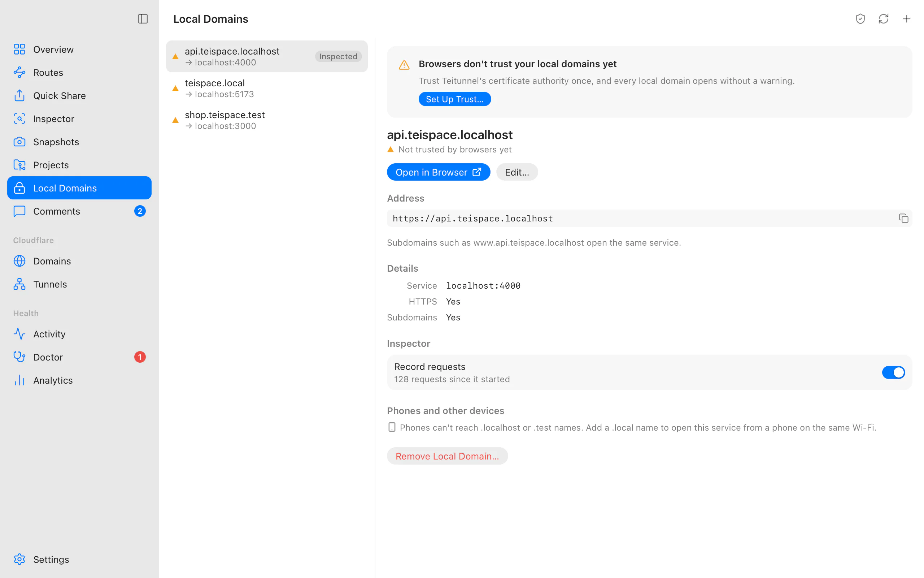Select the shop.teispace.test domain row
924x578 pixels.
(x=266, y=120)
